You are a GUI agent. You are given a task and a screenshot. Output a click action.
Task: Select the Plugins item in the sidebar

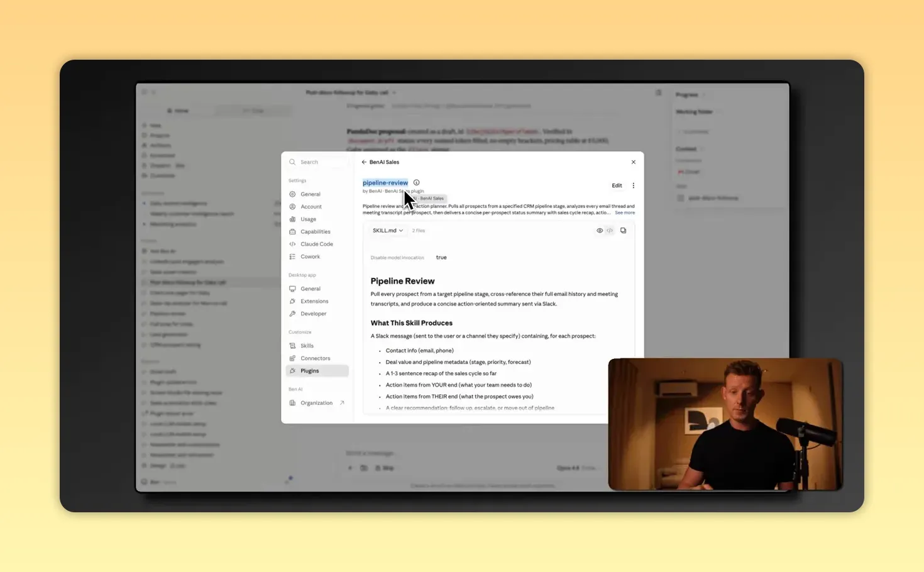pyautogui.click(x=317, y=371)
